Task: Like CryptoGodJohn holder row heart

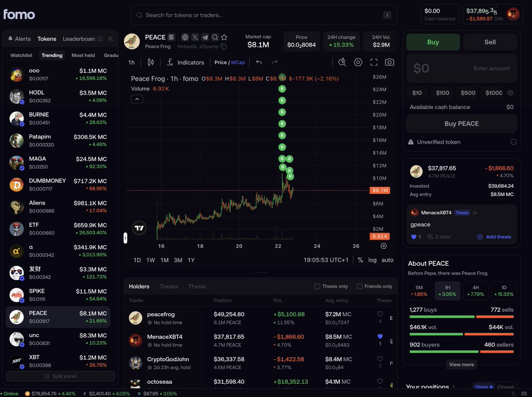Action: click(380, 359)
